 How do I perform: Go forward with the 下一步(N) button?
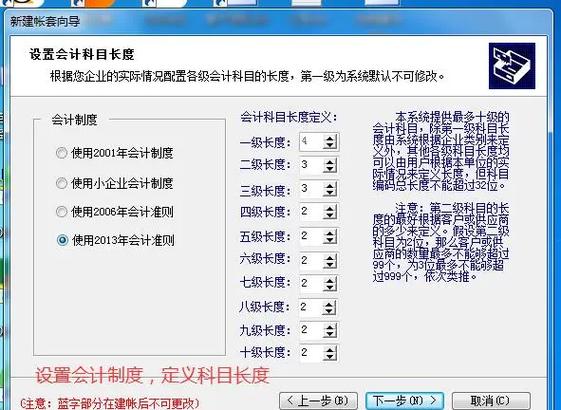[x=405, y=400]
